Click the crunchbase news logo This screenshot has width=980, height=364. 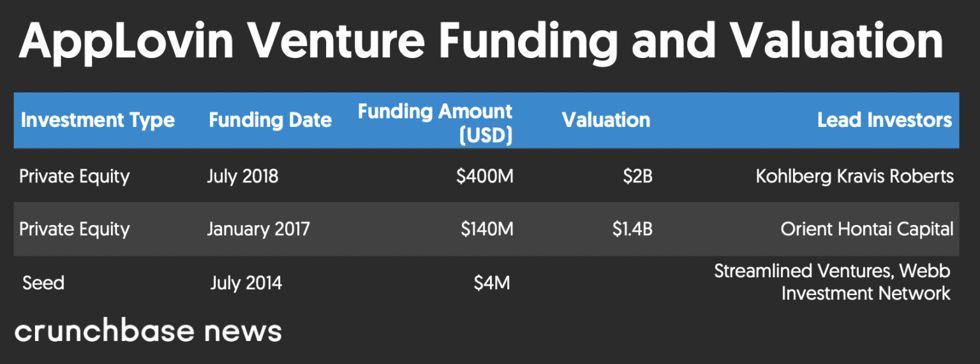pos(148,331)
